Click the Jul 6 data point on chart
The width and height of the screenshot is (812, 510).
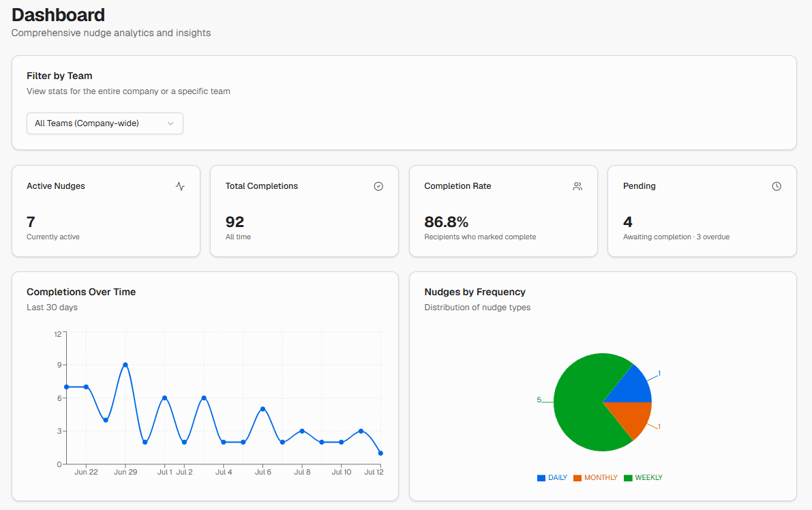263,409
